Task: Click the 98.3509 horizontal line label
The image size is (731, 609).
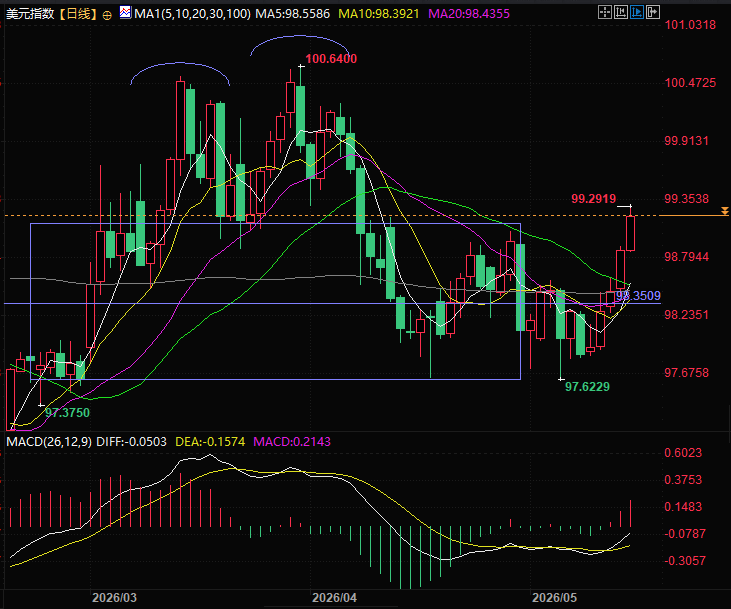Action: coord(638,296)
